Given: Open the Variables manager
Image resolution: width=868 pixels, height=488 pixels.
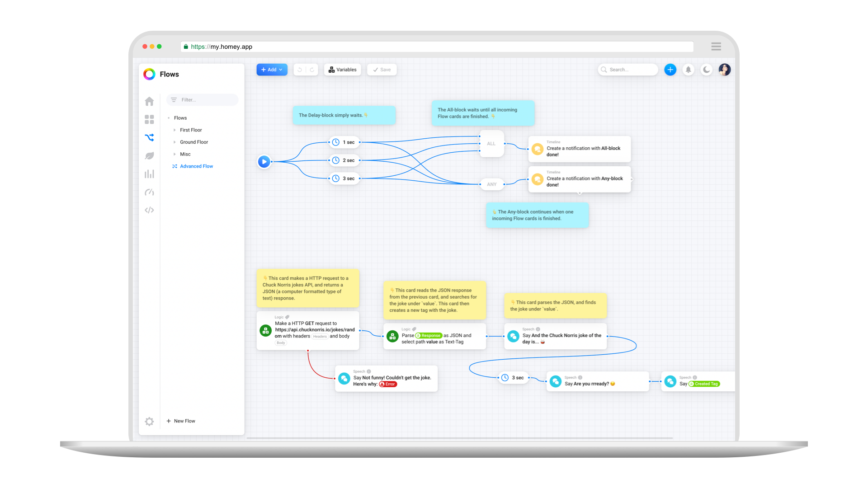Looking at the screenshot, I should [x=342, y=70].
